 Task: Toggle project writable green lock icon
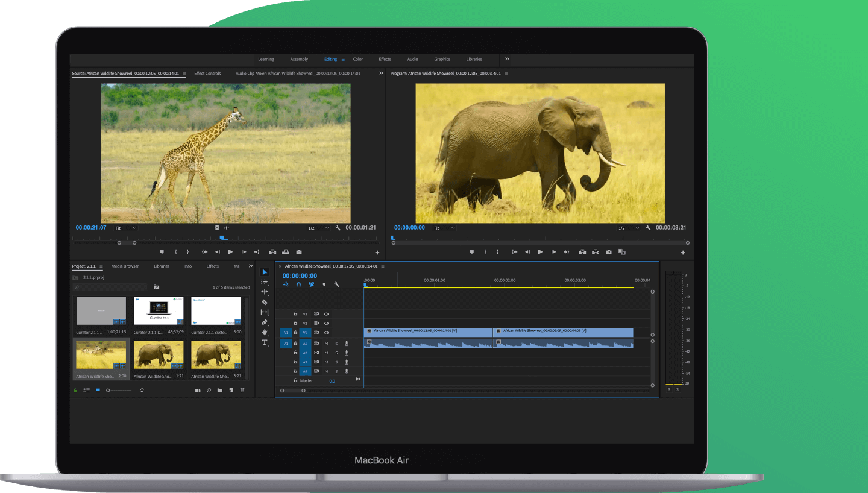coord(75,391)
